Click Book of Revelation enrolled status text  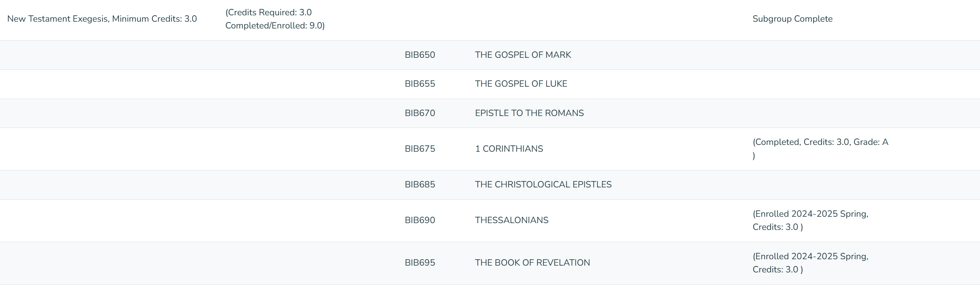(x=810, y=263)
